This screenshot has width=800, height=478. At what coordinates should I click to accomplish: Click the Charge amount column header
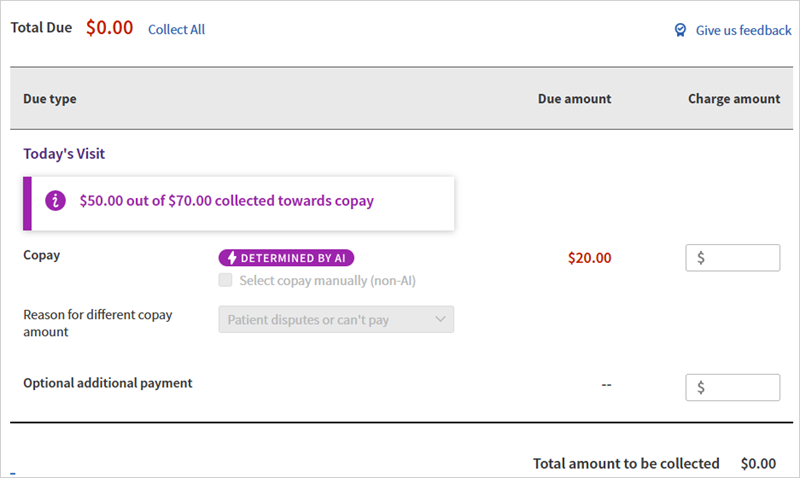pos(733,99)
